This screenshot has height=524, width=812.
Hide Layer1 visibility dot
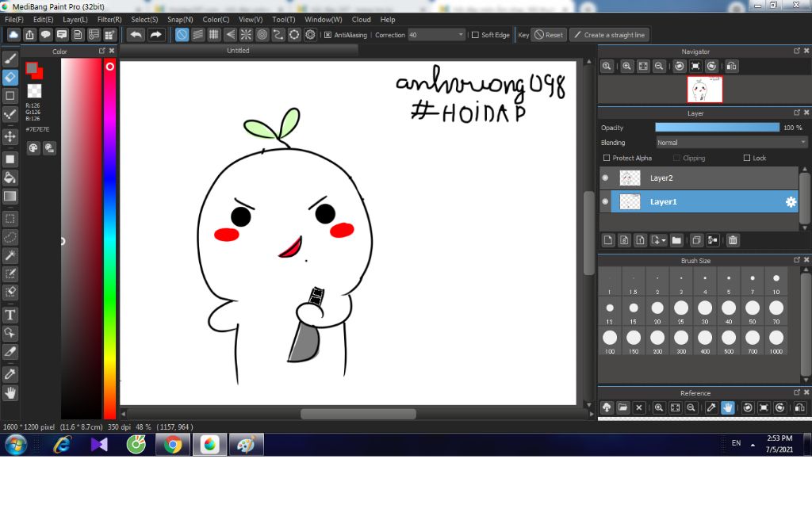[x=605, y=201]
